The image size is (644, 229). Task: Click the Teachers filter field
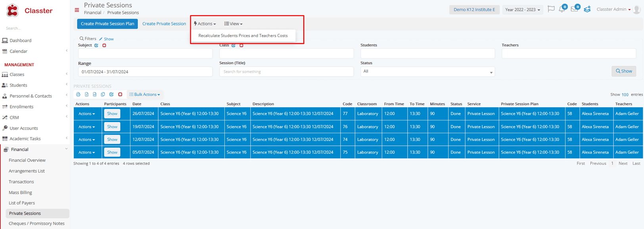pos(569,53)
